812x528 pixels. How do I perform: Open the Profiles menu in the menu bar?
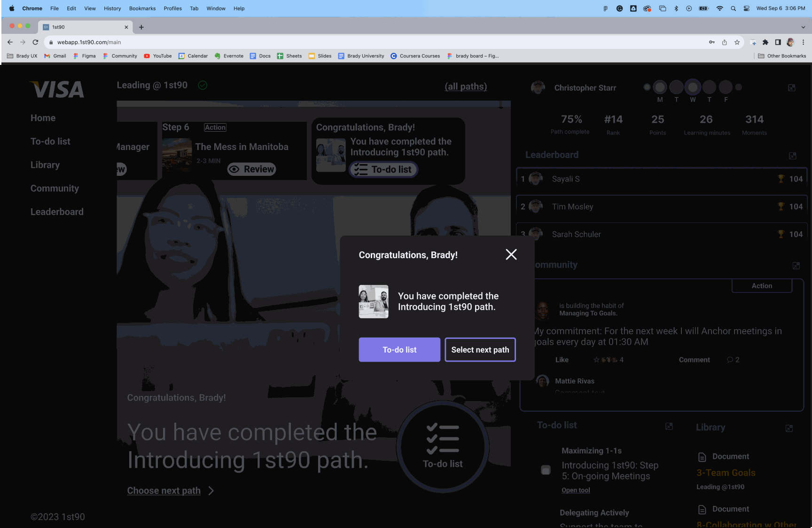[x=172, y=8]
